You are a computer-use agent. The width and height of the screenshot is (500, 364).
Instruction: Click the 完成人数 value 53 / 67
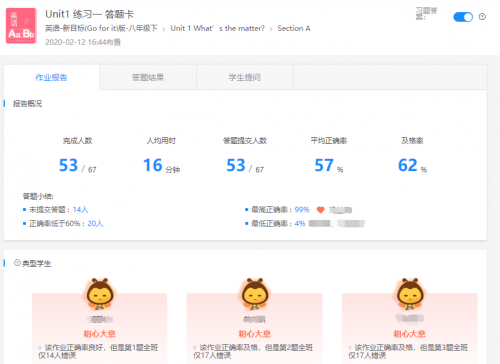click(x=78, y=165)
